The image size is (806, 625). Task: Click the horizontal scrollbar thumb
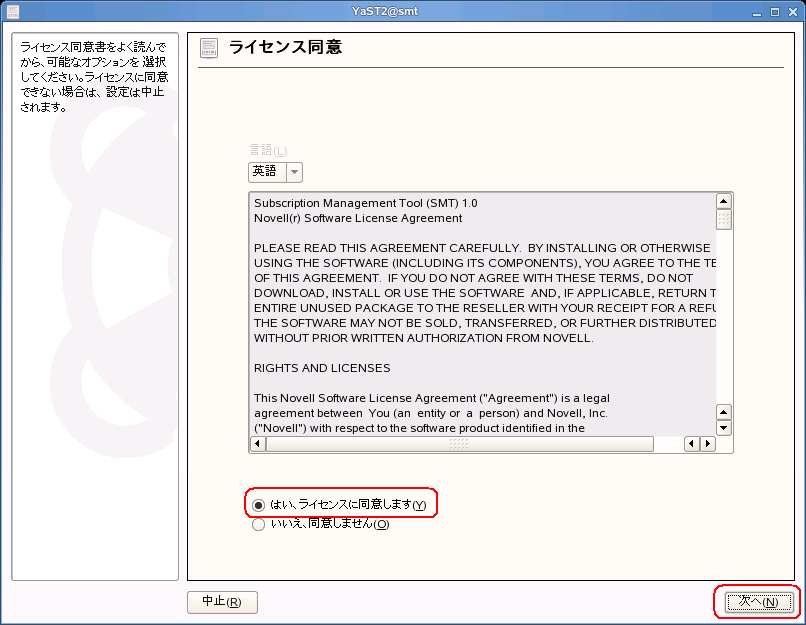point(458,444)
